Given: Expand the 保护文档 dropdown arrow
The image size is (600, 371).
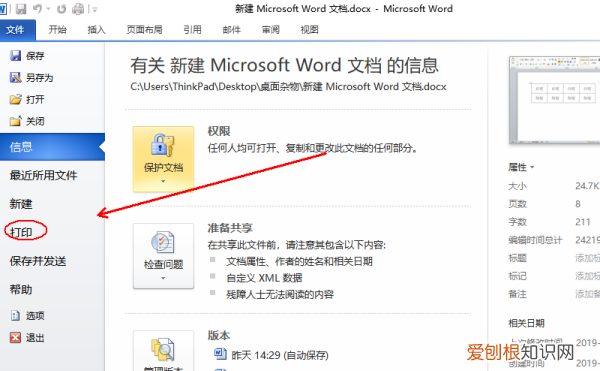Looking at the screenshot, I should pos(163,181).
